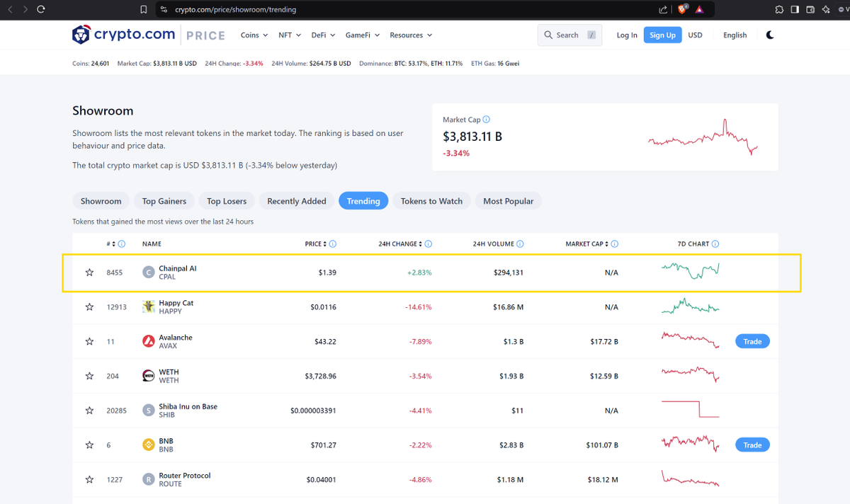Click Trade button on the BNB row
The width and height of the screenshot is (850, 504).
(x=752, y=445)
